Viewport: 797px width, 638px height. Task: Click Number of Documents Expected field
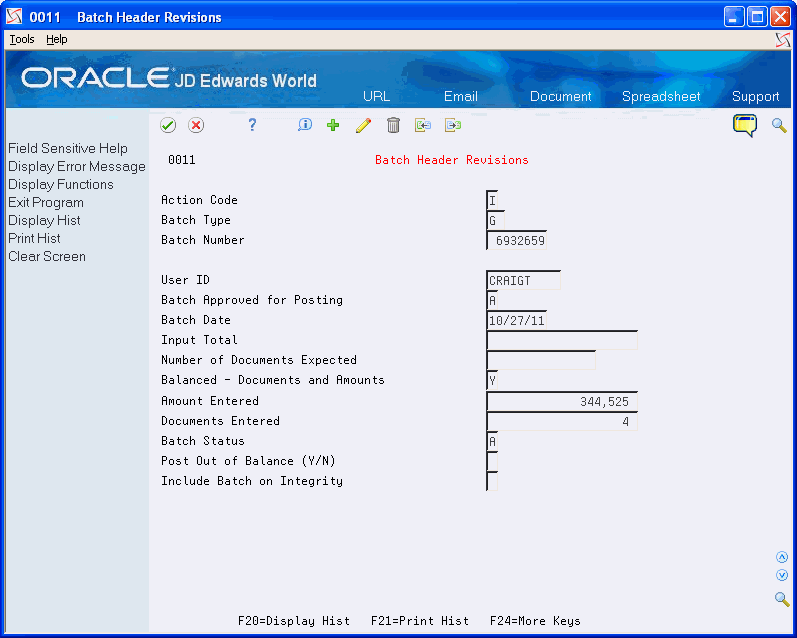tap(541, 360)
